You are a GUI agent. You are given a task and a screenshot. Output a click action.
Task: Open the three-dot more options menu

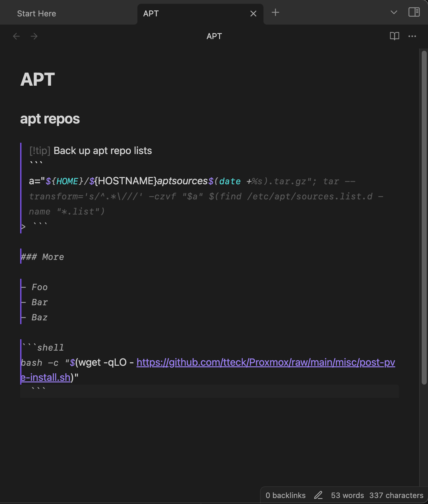[412, 36]
